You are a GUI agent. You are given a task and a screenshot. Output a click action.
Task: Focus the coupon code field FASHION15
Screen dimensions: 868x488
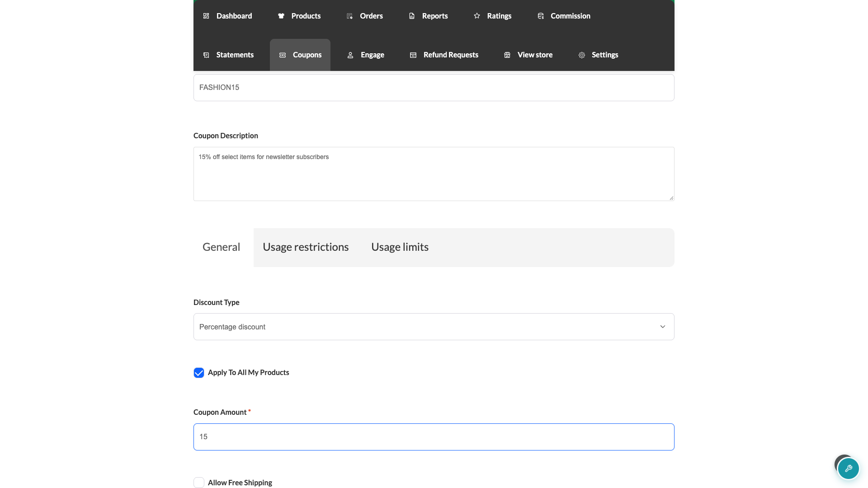click(434, 88)
